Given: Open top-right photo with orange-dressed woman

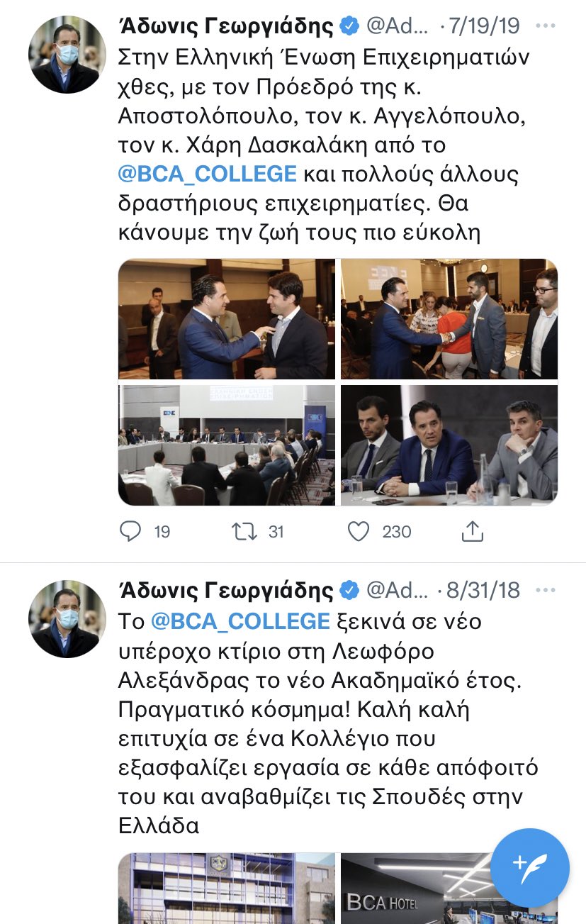Looking at the screenshot, I should coord(449,319).
